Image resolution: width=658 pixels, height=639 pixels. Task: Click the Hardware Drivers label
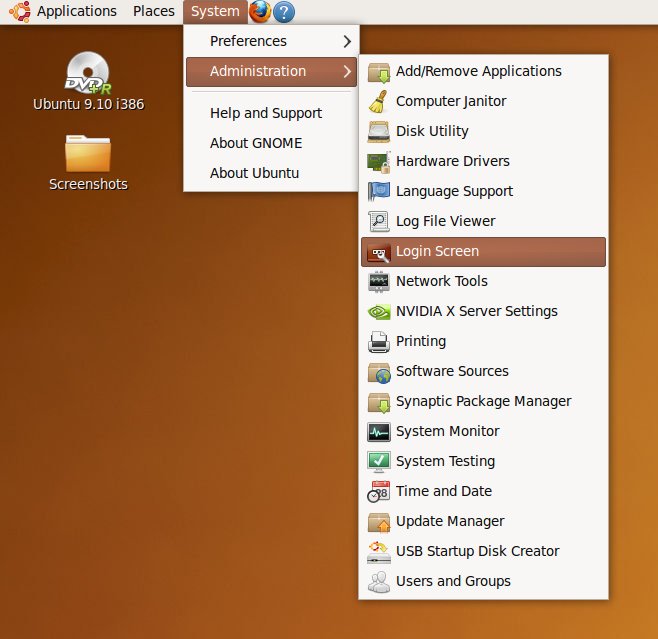pyautogui.click(x=453, y=161)
